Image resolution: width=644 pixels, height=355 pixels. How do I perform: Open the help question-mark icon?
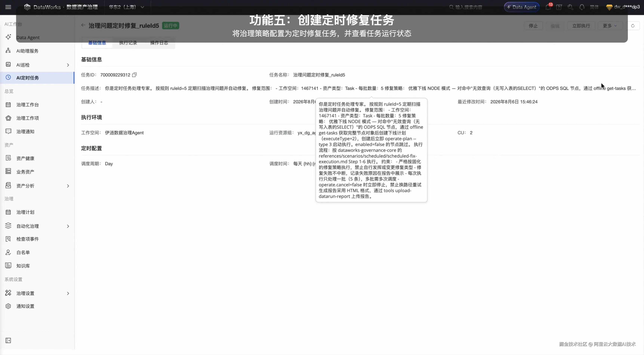tap(559, 7)
